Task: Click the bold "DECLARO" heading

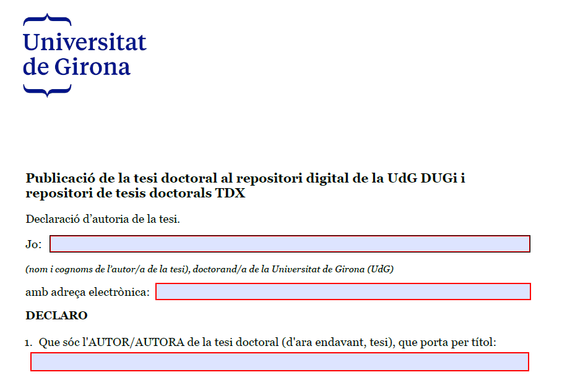Action: 56,316
